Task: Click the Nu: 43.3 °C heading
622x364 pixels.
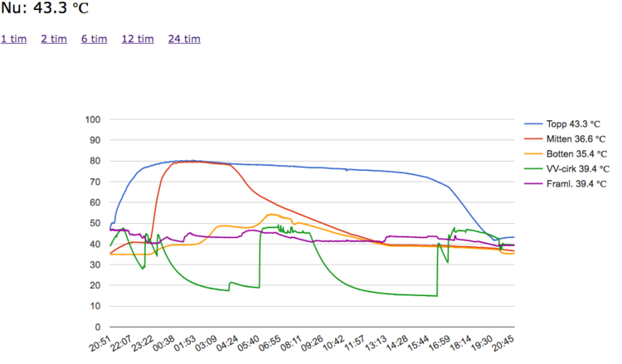Action: coord(44,10)
